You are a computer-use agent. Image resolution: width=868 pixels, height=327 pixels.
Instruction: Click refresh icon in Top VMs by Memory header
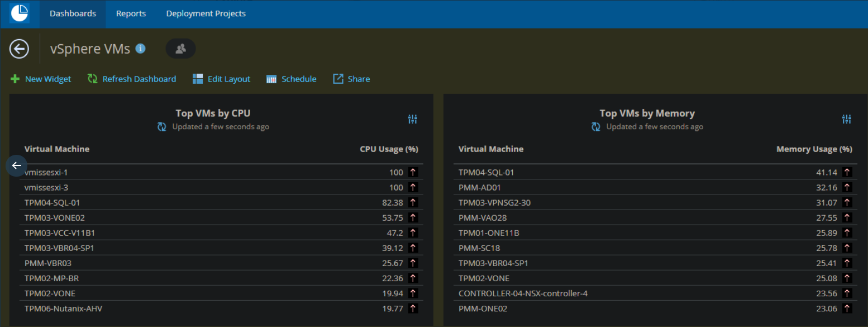point(596,126)
